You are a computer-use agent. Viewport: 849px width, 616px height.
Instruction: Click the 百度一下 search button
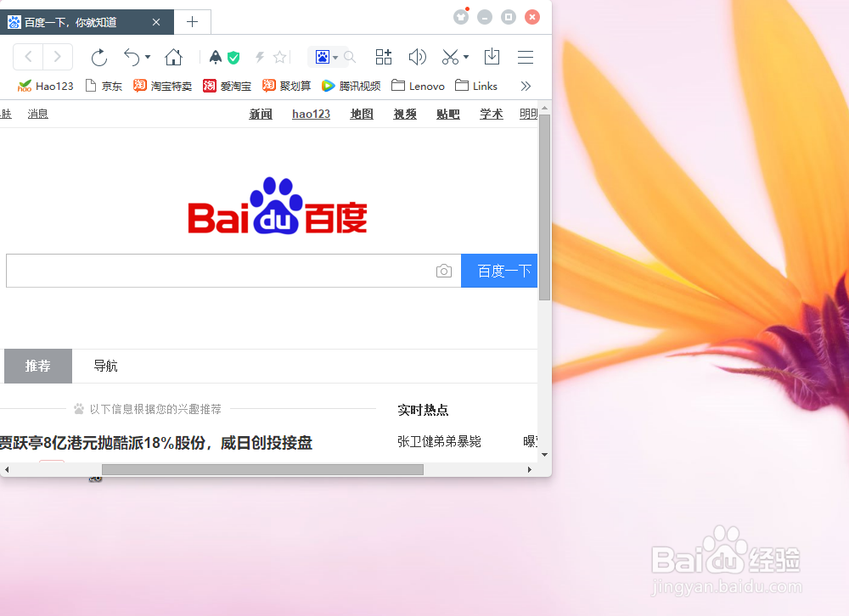click(x=499, y=271)
